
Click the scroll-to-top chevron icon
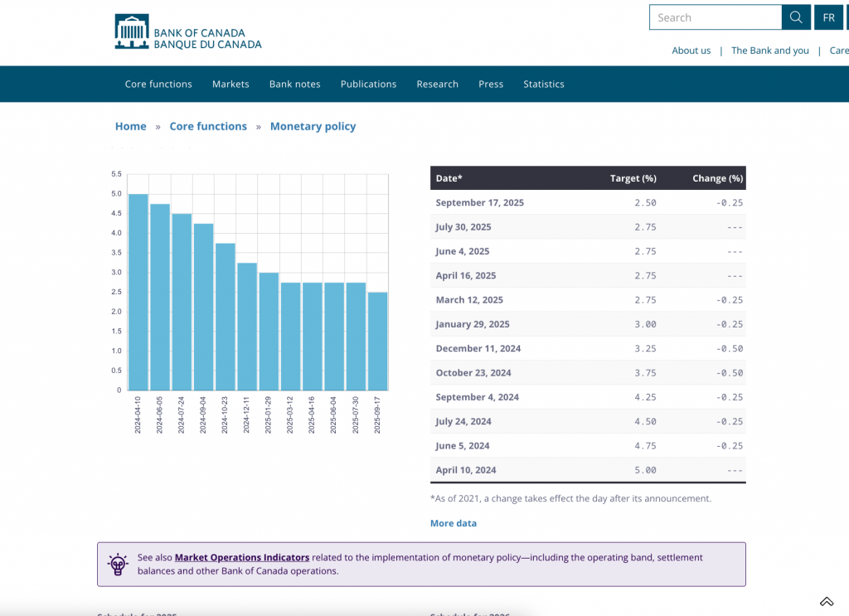pos(826,601)
